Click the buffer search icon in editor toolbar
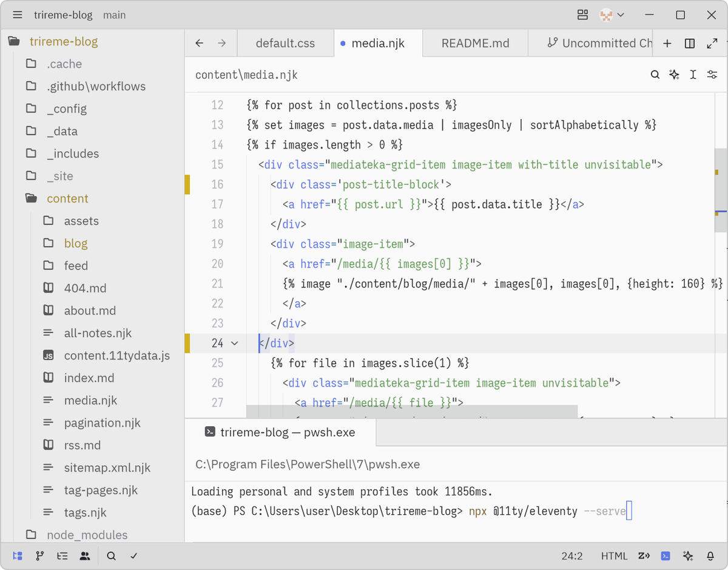Viewport: 728px width, 570px height. [655, 75]
